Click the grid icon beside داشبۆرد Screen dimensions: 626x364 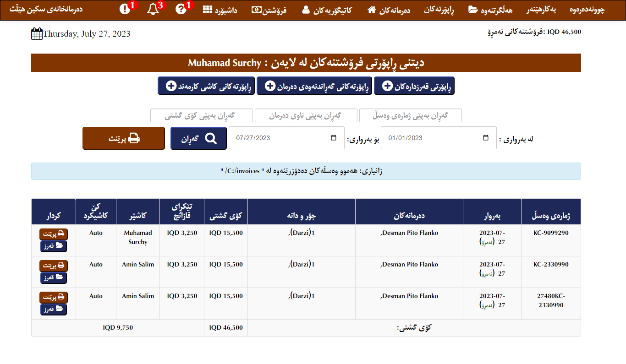click(207, 10)
